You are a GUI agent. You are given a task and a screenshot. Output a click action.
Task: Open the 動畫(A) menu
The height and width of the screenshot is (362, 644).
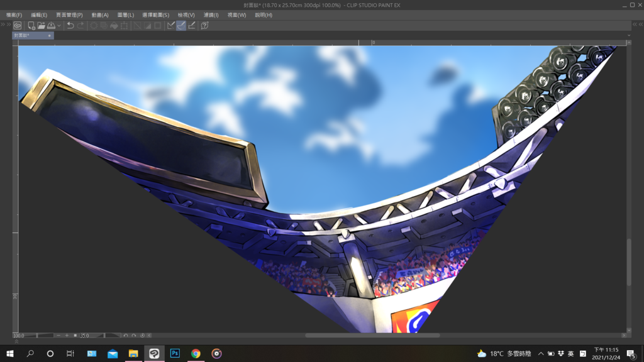(100, 15)
